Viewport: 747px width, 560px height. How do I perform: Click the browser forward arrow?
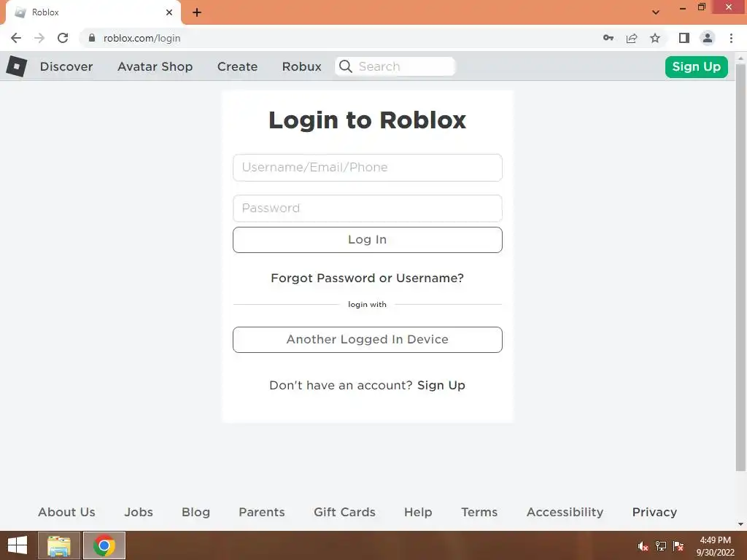(39, 38)
